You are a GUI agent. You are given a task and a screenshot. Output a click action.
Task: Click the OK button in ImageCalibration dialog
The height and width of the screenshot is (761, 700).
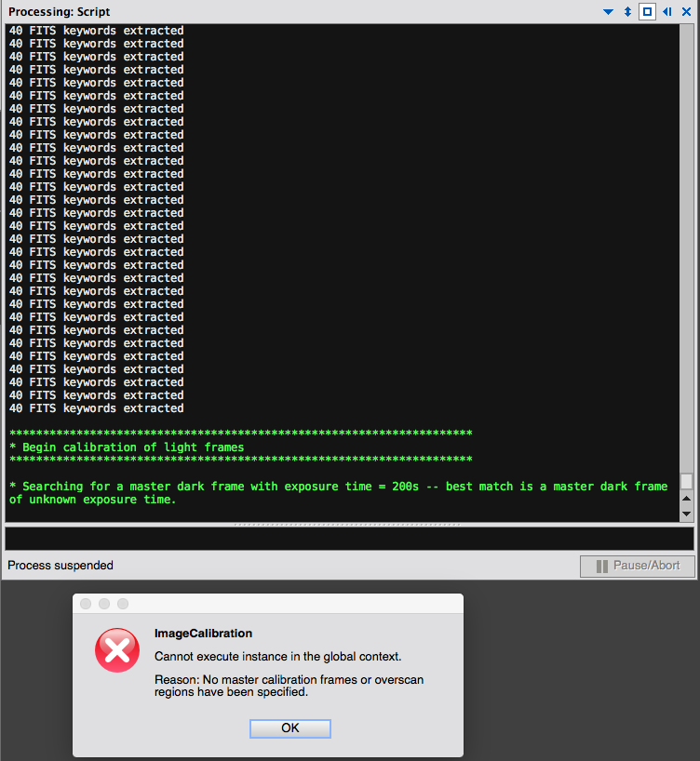click(290, 728)
